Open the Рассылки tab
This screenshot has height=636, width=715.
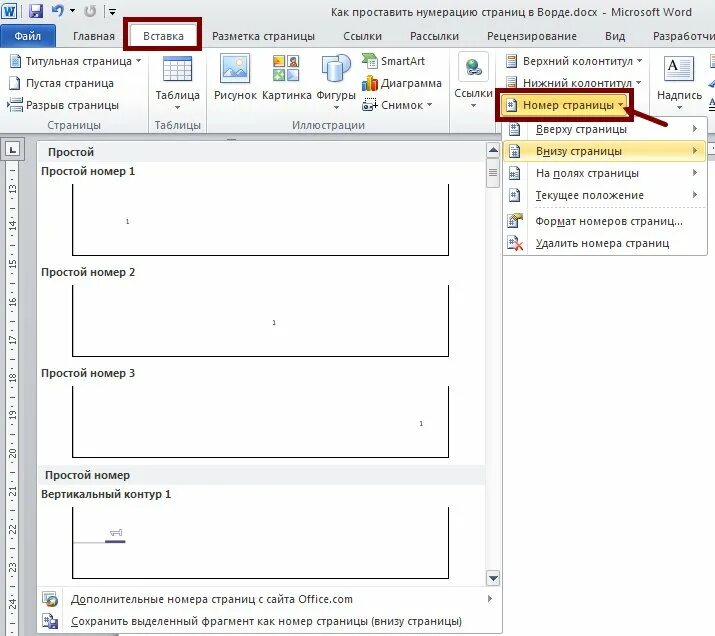pos(434,36)
